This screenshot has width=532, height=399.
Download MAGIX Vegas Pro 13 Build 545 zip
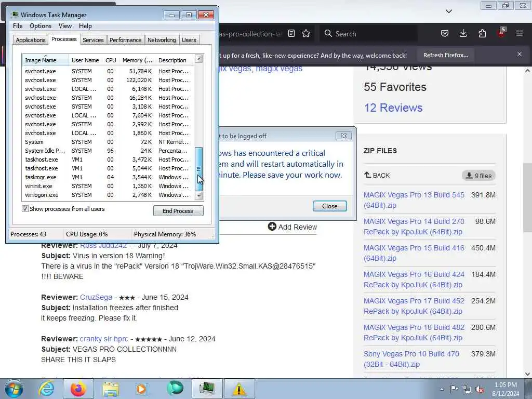[414, 200]
